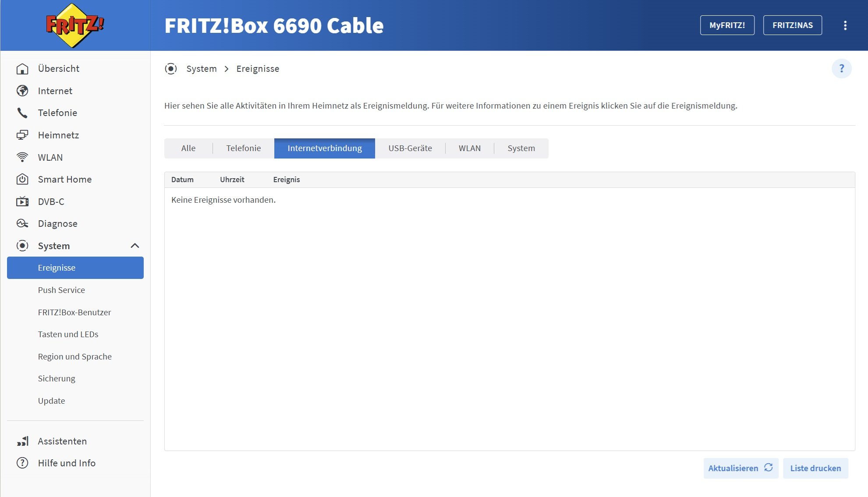The width and height of the screenshot is (868, 497).
Task: Expand the Heimnetz menu entry
Action: (x=58, y=135)
